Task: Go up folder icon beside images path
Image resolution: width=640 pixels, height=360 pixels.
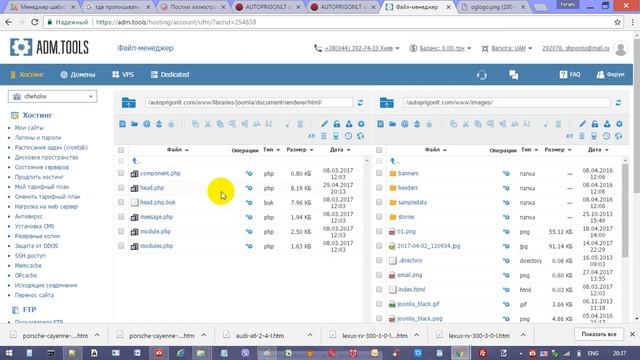Action: (387, 102)
